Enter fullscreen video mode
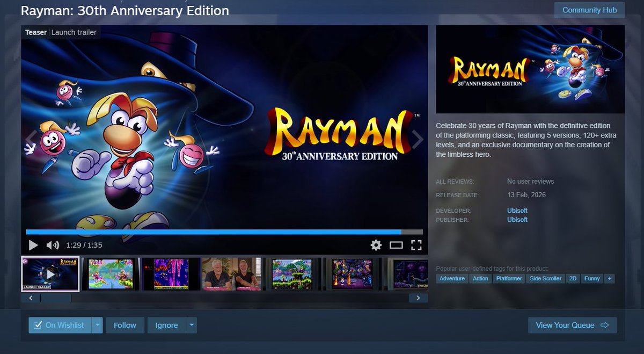Viewport: 644px width, 354px height. click(x=416, y=245)
